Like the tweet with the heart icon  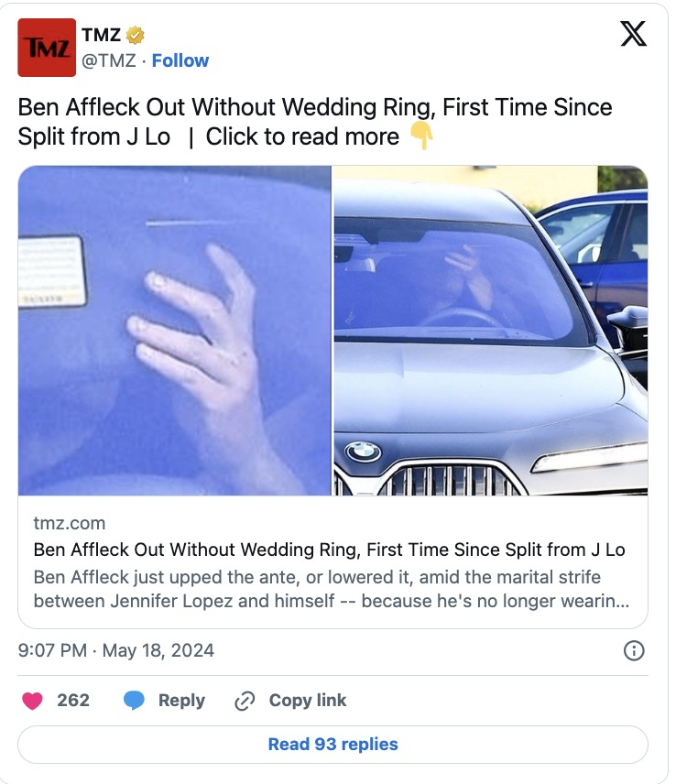(32, 701)
